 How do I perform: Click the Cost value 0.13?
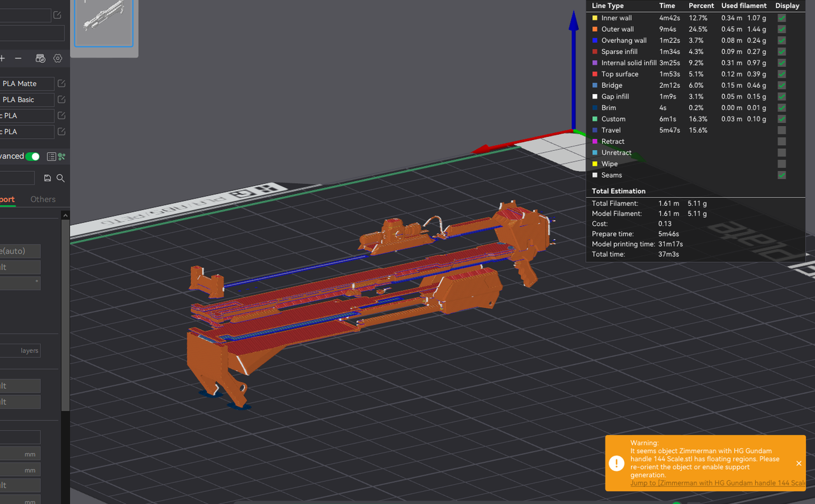click(x=665, y=223)
